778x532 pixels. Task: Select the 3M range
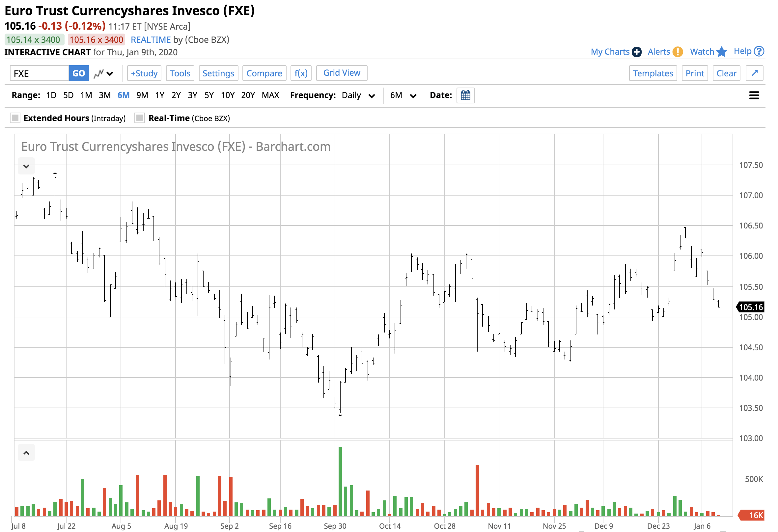(105, 96)
